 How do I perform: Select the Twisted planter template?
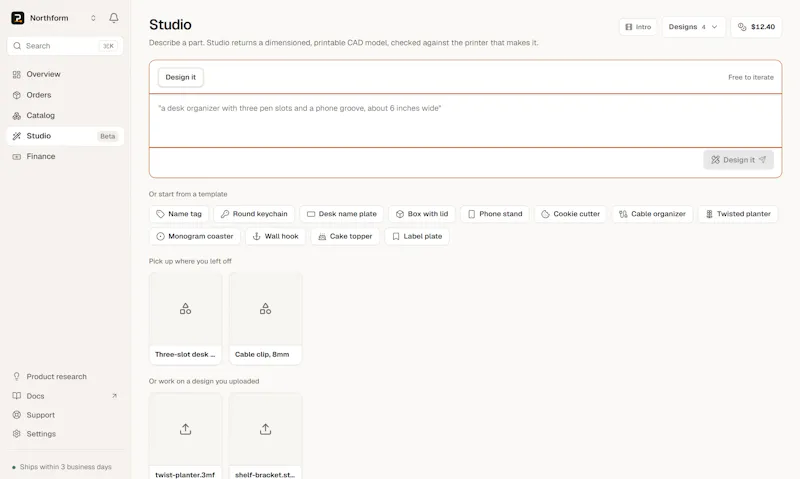[x=738, y=214]
